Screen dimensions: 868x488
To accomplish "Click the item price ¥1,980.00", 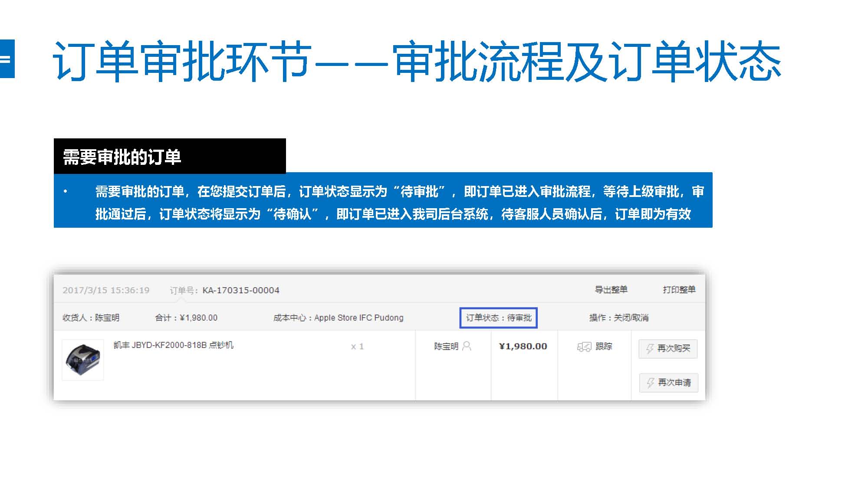I will 523,346.
